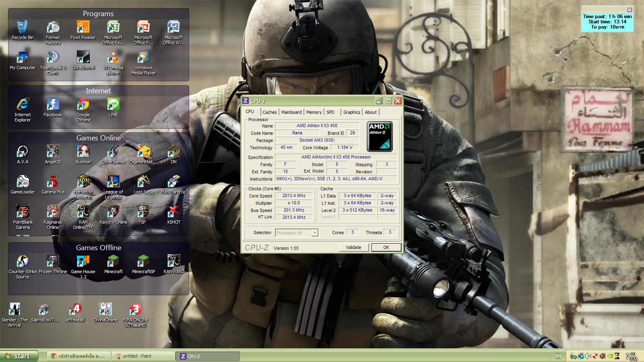Open the Mainboard tab in CPU-Z
This screenshot has height=362, width=644.
pyautogui.click(x=291, y=112)
